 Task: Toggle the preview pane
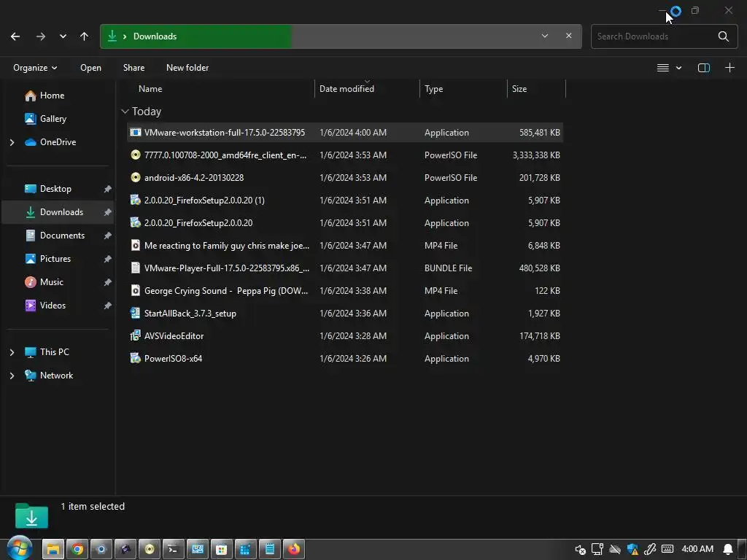(x=704, y=68)
